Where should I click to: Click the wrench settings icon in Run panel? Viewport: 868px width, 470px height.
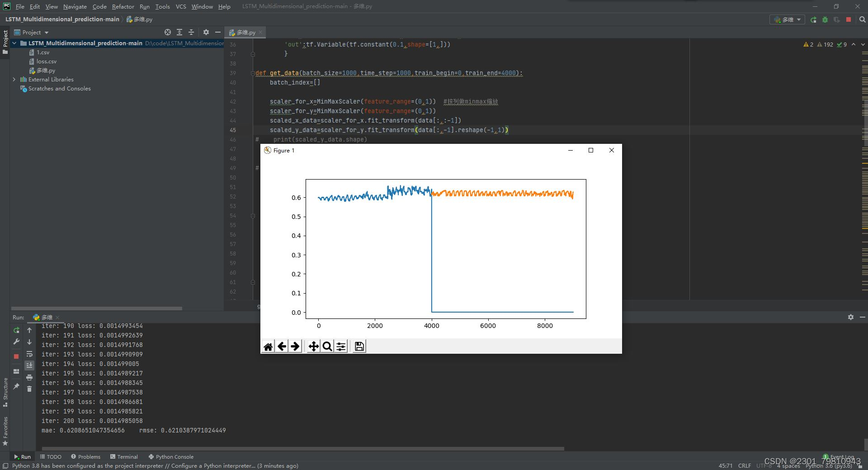pos(16,342)
